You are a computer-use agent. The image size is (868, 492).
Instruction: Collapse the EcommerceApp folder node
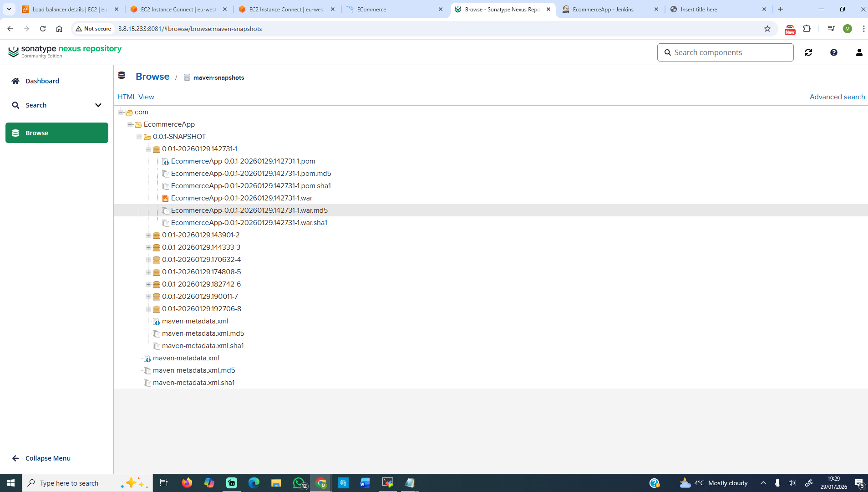pyautogui.click(x=130, y=124)
